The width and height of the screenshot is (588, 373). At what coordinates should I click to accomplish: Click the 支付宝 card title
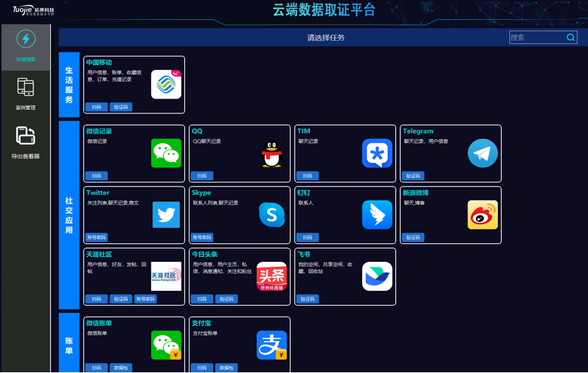[x=201, y=323]
